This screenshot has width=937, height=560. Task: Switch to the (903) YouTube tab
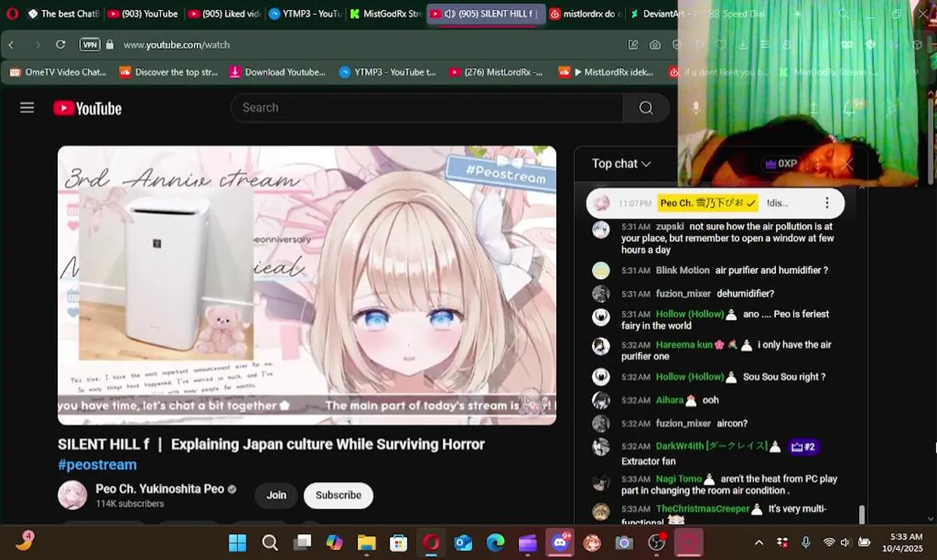[x=142, y=14]
